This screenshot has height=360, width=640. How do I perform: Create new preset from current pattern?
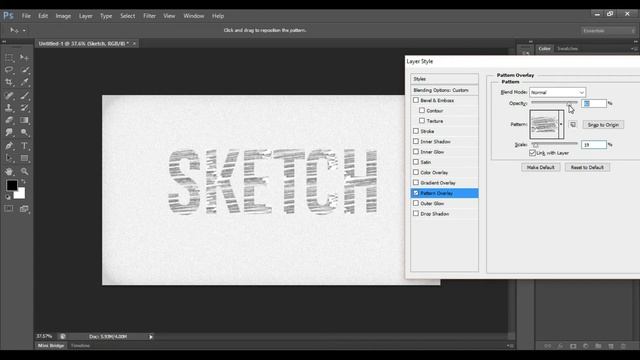pos(573,124)
